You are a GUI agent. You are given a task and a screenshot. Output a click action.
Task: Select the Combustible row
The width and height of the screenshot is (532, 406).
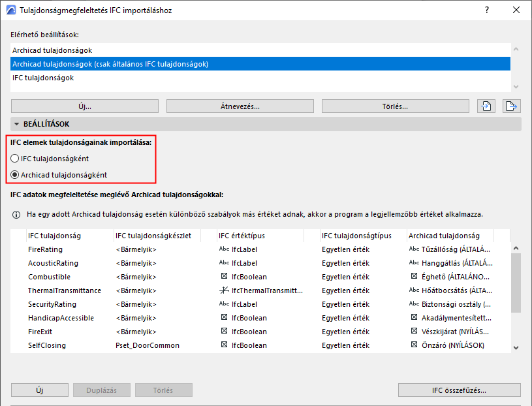260,277
